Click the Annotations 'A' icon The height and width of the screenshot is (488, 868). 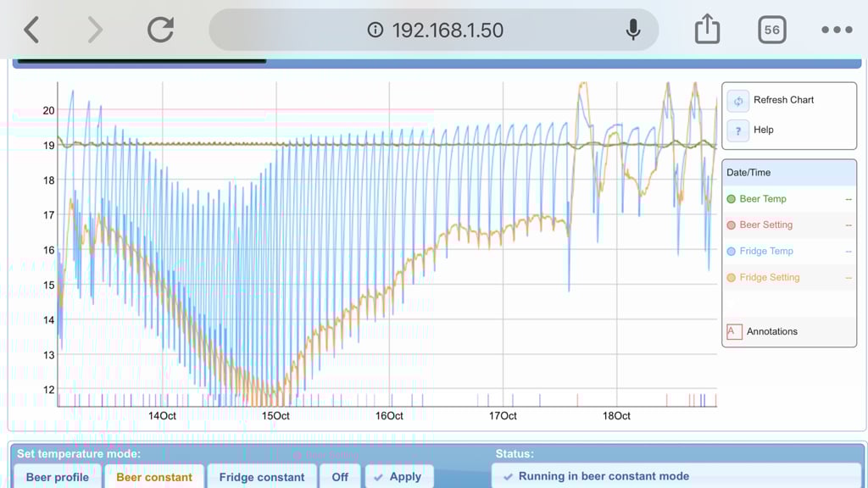pos(734,331)
